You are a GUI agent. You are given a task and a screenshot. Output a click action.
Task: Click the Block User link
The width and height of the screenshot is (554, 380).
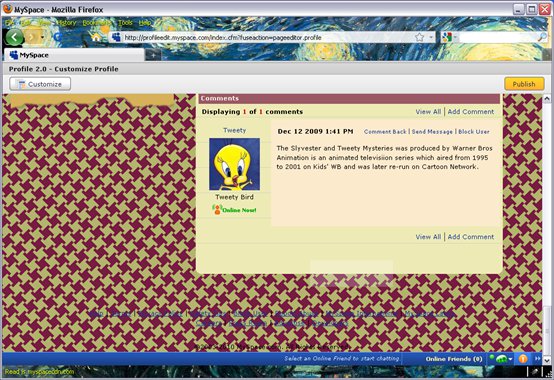pyautogui.click(x=474, y=132)
